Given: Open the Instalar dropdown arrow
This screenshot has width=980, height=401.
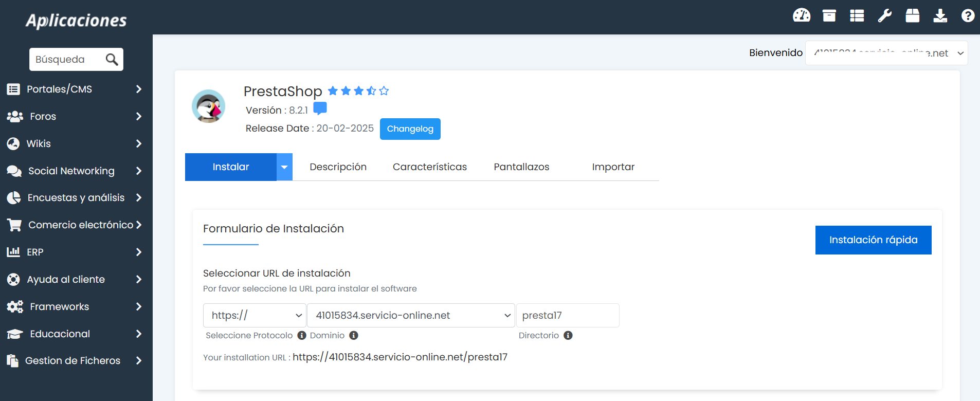Looking at the screenshot, I should pos(284,167).
